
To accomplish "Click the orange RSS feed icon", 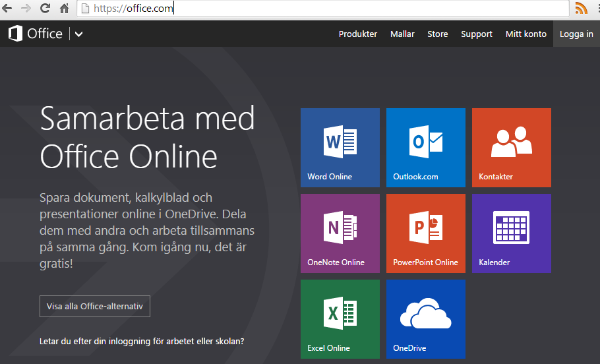I will coord(582,8).
